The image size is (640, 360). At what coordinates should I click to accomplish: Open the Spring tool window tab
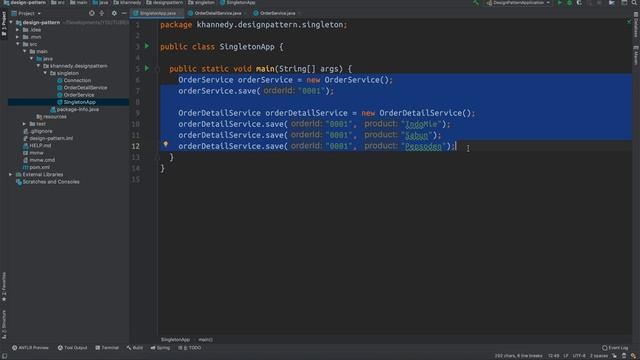(x=160, y=348)
